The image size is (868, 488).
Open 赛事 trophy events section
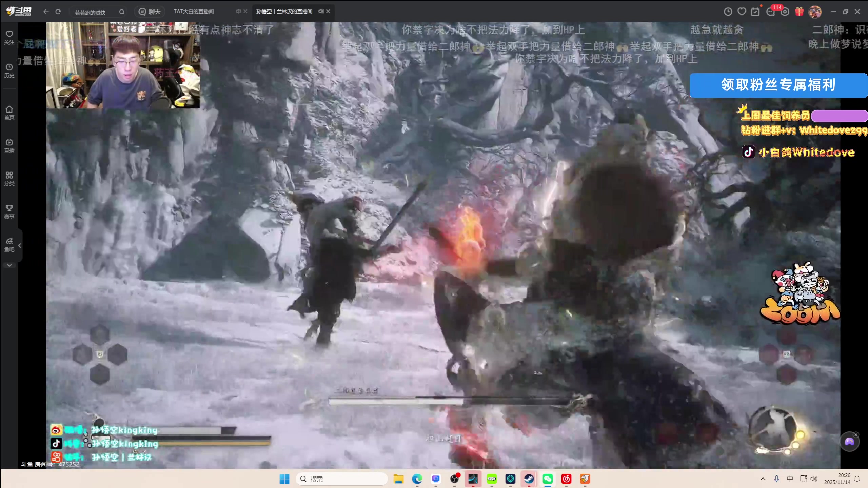(x=9, y=211)
